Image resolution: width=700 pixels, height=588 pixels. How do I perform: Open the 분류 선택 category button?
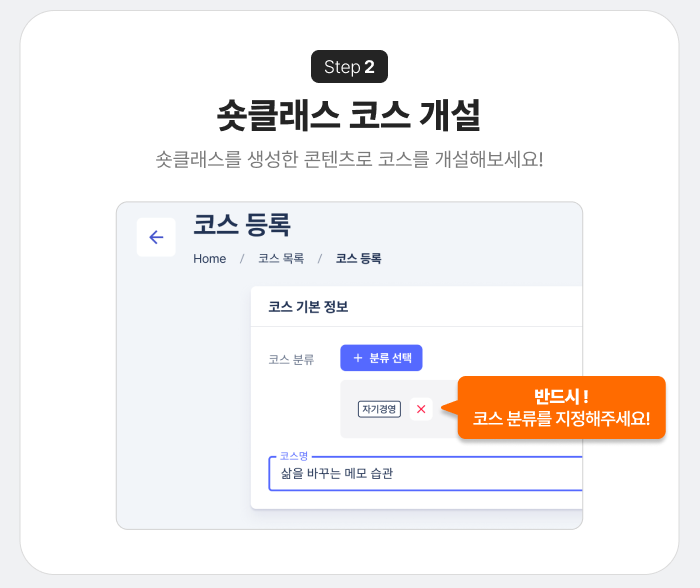point(381,358)
